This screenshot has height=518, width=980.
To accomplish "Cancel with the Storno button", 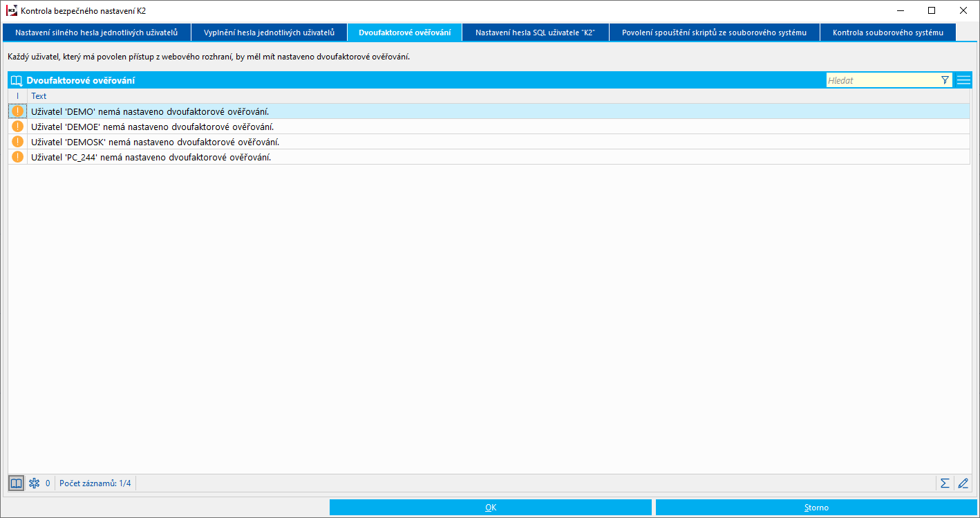I will click(x=816, y=508).
